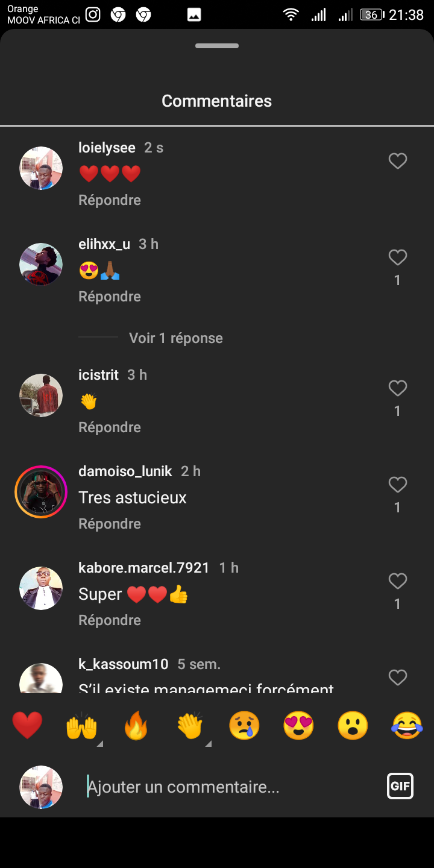
Task: Select the heart-eyes emoji reaction
Action: click(x=298, y=725)
